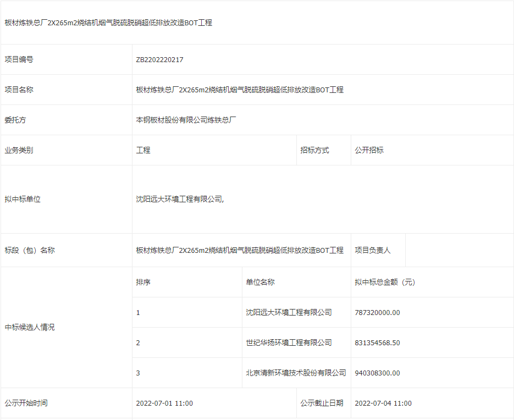
Task: Click the end date 2022-07-04 11:00
Action: (383, 404)
